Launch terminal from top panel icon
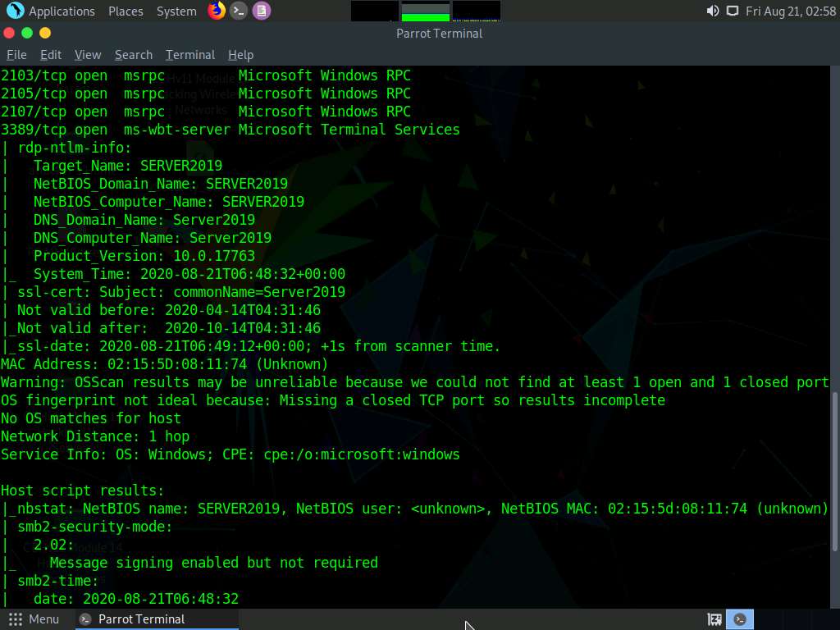The height and width of the screenshot is (630, 840). point(239,11)
